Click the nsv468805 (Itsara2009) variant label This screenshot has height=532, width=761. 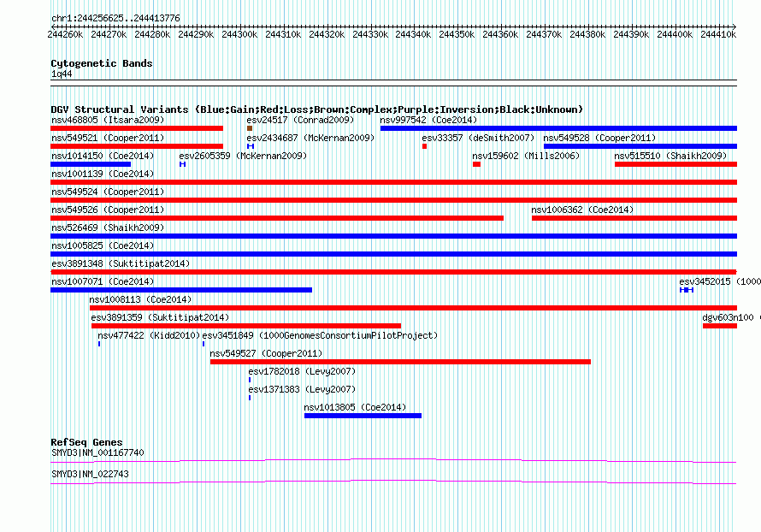coord(108,120)
